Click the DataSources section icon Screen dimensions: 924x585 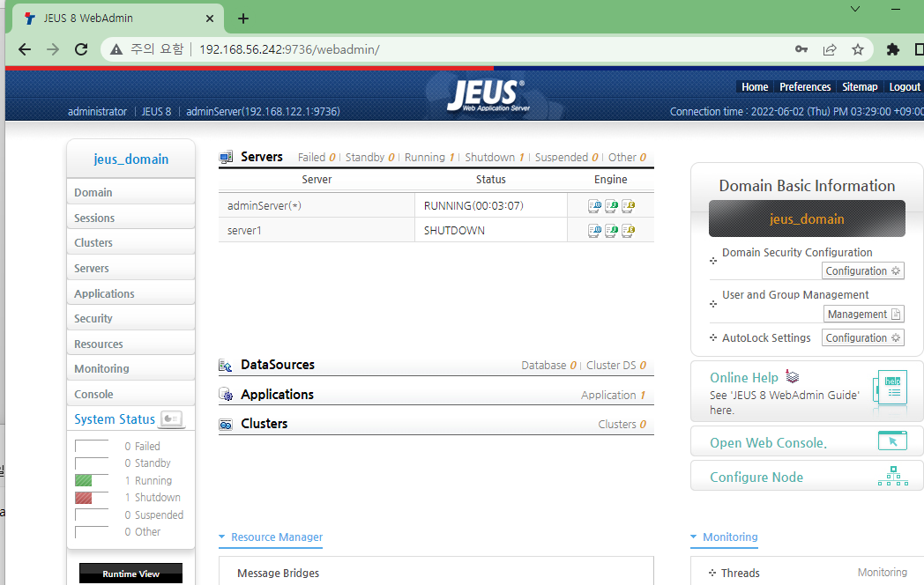(226, 366)
